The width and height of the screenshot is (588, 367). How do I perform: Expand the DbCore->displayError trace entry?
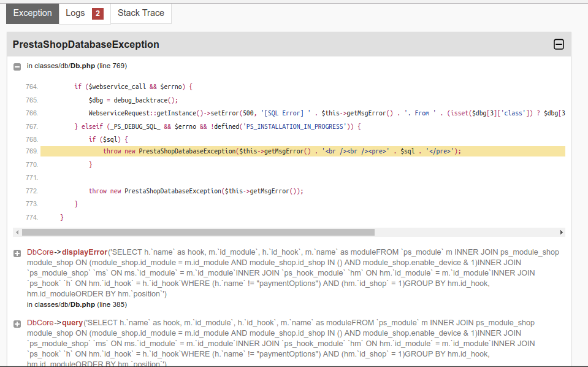pos(17,253)
